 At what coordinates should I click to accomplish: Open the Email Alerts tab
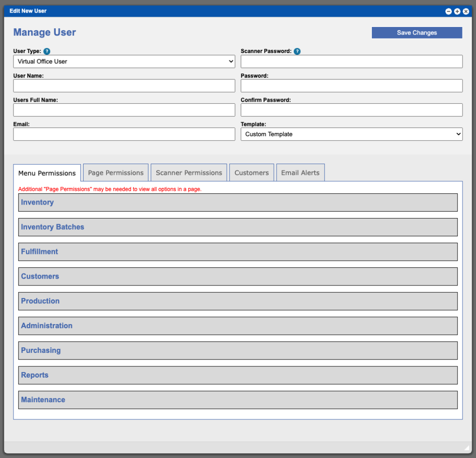300,172
